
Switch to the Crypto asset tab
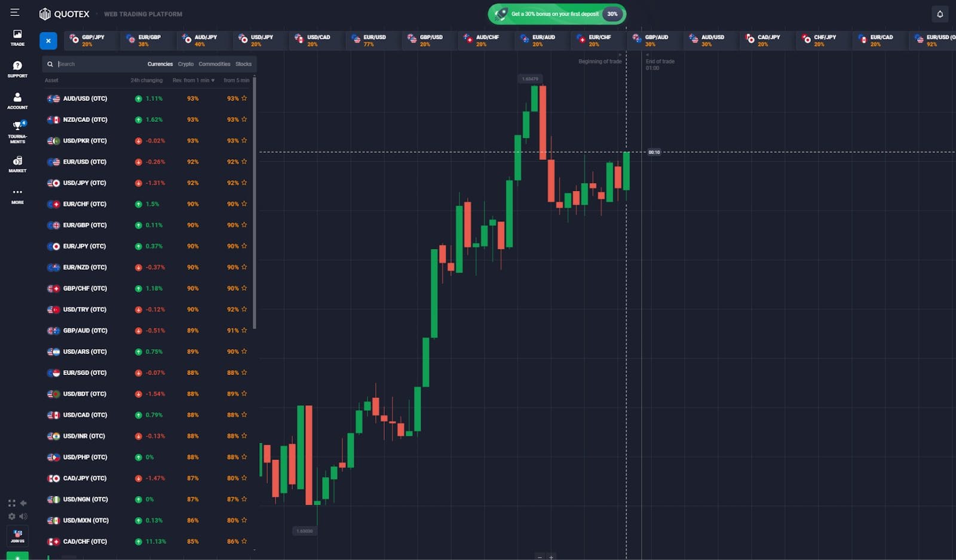pos(186,64)
